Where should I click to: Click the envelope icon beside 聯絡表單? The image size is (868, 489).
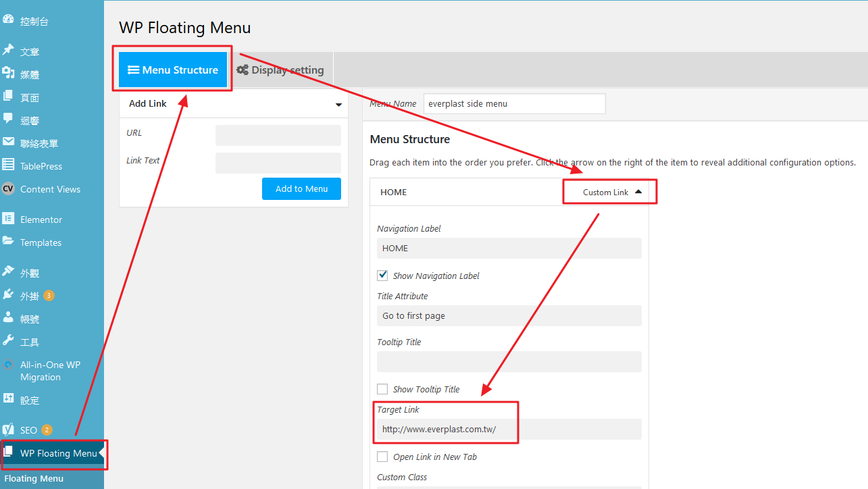8,142
